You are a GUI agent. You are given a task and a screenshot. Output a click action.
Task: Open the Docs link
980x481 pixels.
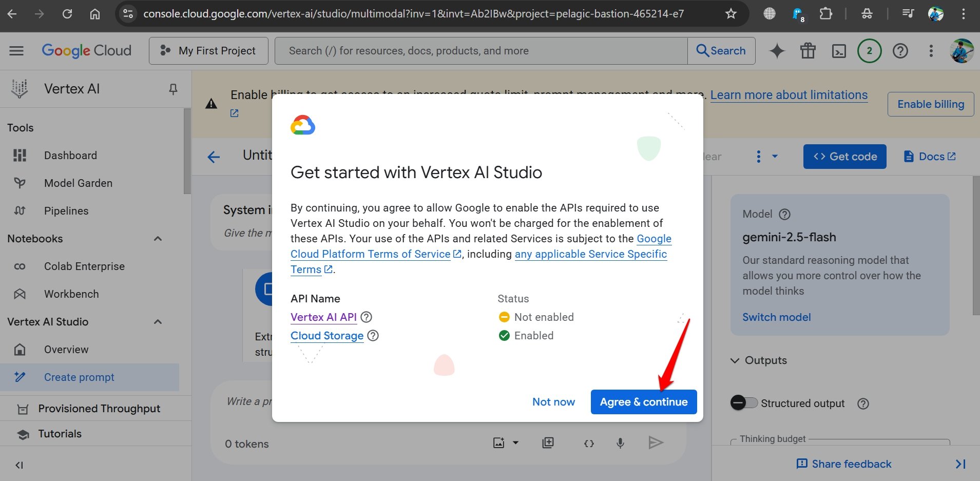point(930,157)
